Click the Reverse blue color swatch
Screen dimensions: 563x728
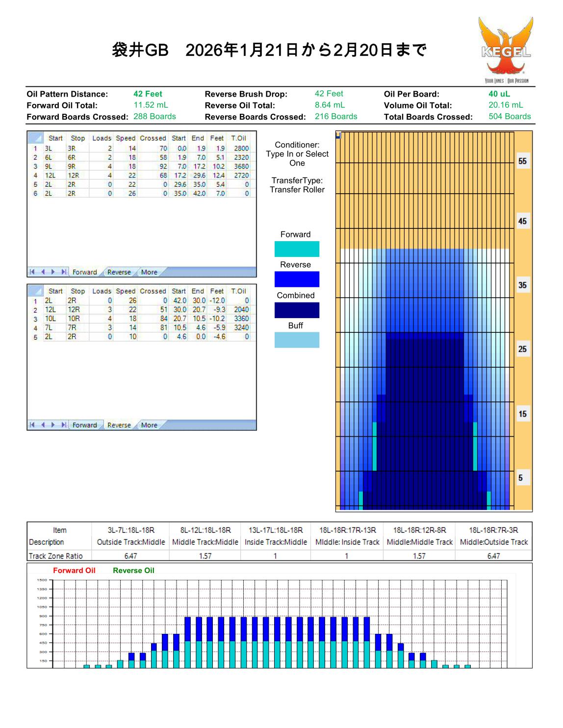pos(297,279)
